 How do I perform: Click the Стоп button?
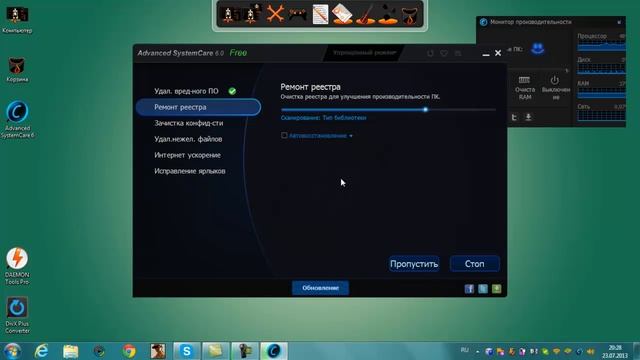click(475, 264)
